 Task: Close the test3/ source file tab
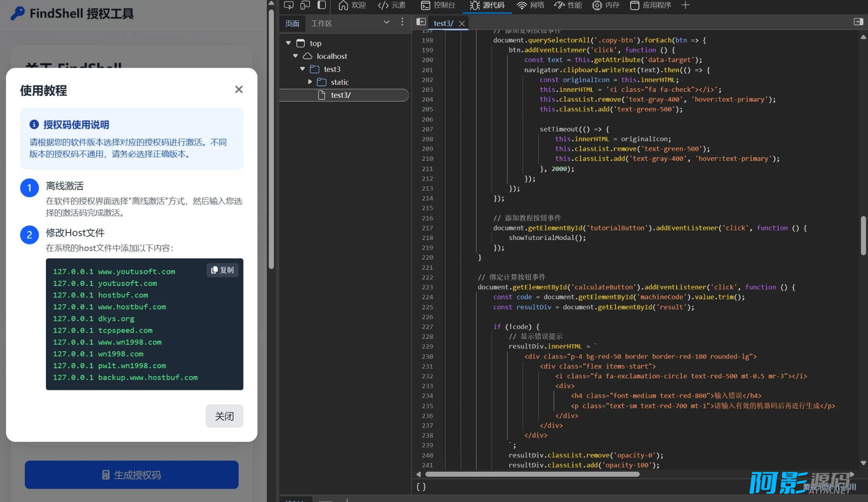(x=462, y=23)
